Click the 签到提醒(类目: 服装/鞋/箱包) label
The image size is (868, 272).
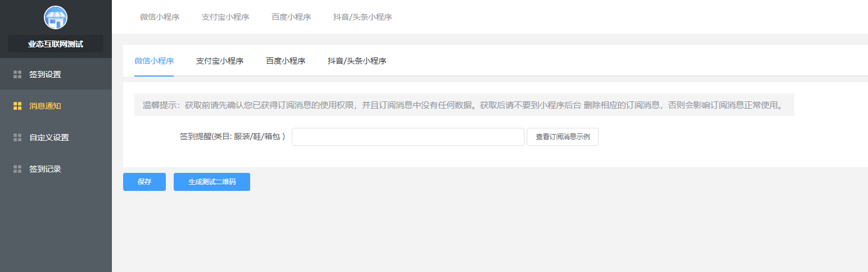pos(233,137)
